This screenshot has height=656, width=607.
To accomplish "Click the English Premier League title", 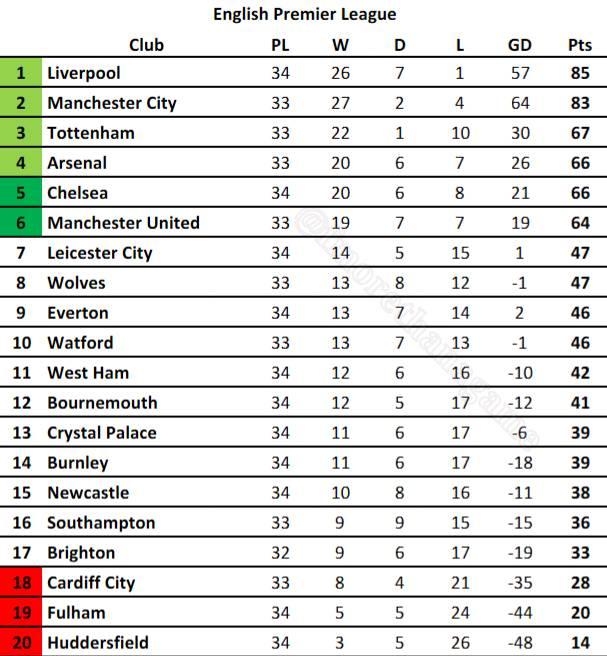I will [x=305, y=14].
